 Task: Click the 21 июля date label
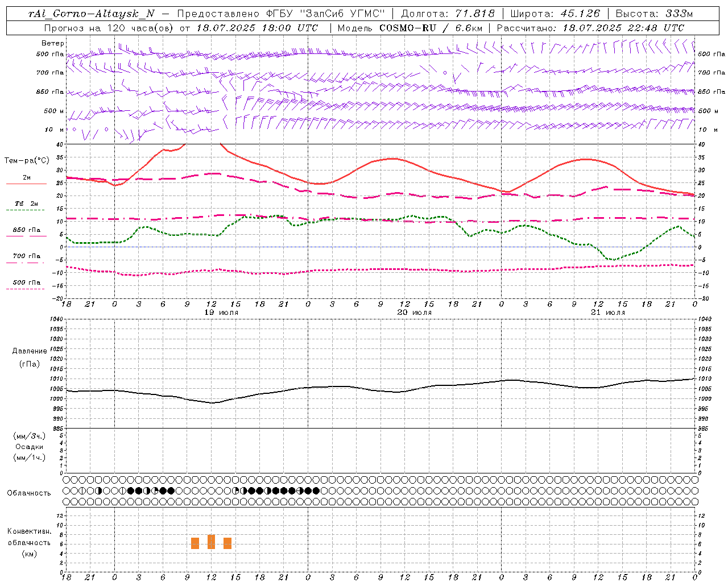coord(608,313)
